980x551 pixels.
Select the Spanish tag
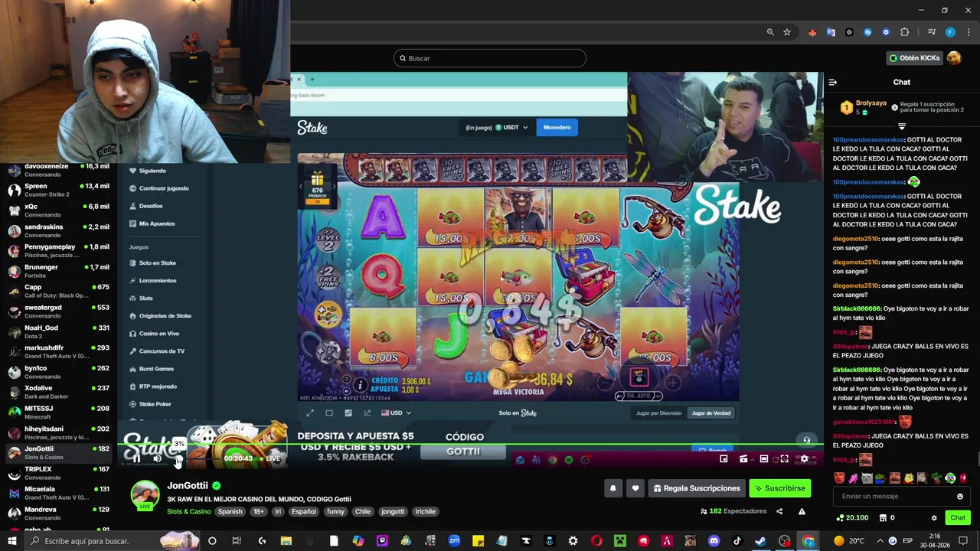(230, 511)
